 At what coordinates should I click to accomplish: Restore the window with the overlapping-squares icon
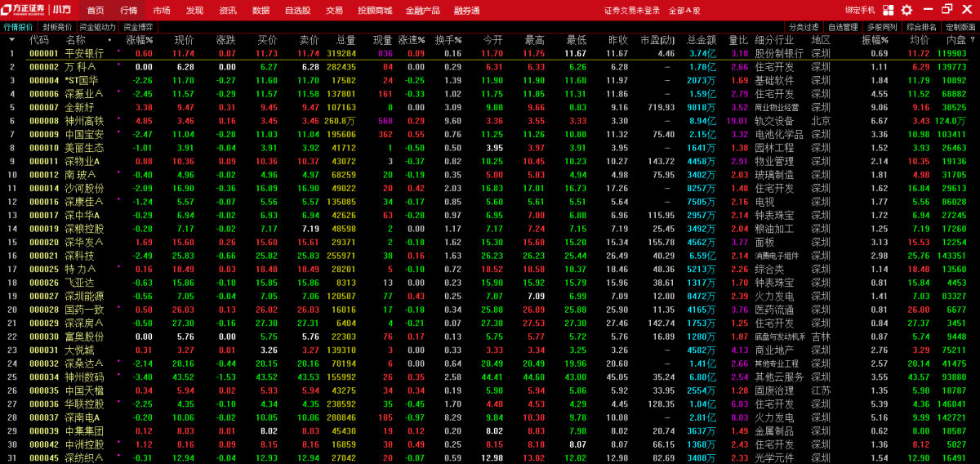point(947,10)
